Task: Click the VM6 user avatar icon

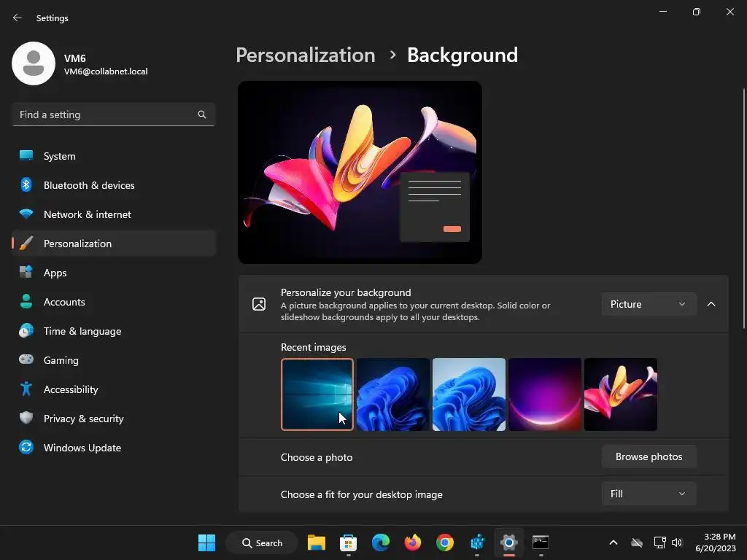Action: pyautogui.click(x=34, y=63)
